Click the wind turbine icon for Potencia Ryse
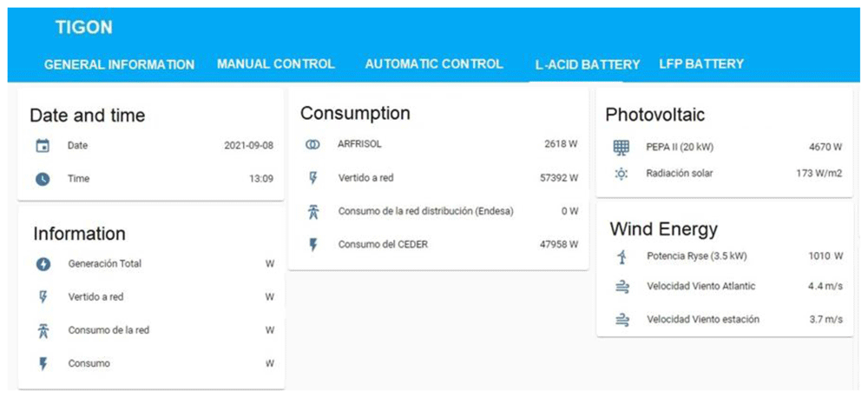 (622, 256)
